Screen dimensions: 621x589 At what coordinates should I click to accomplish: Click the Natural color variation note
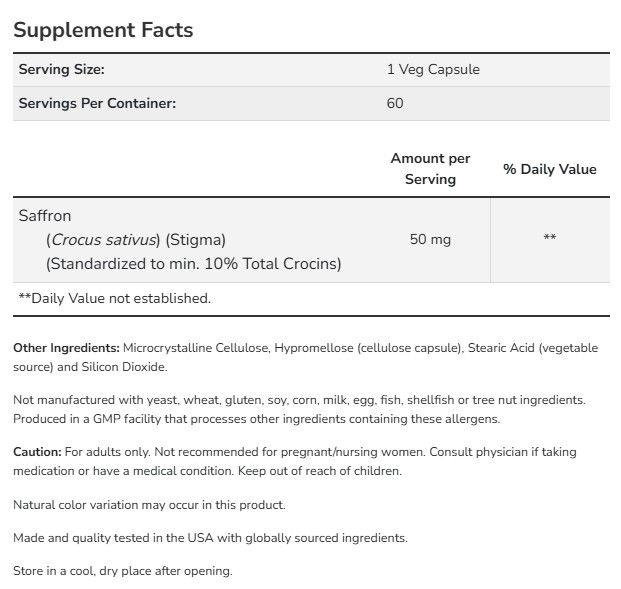click(149, 505)
